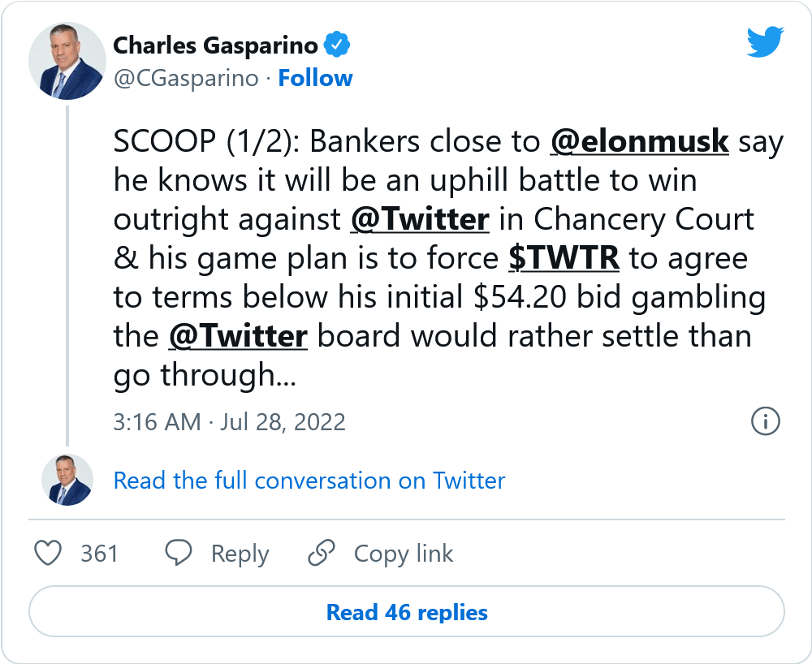
Task: Follow the @CGasparino account
Action: [315, 79]
